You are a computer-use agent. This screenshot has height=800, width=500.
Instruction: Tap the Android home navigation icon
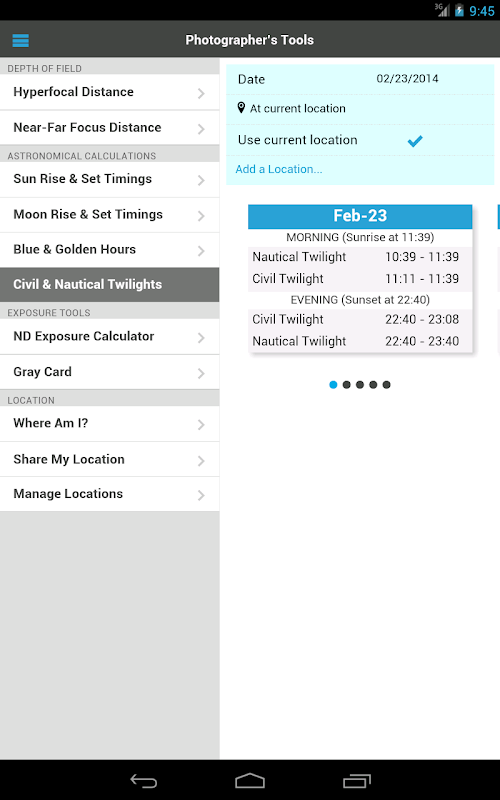coord(250,781)
